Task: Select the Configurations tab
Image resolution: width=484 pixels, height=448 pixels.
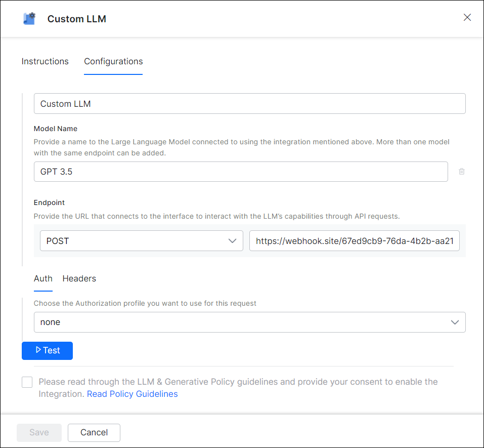Action: [x=113, y=61]
